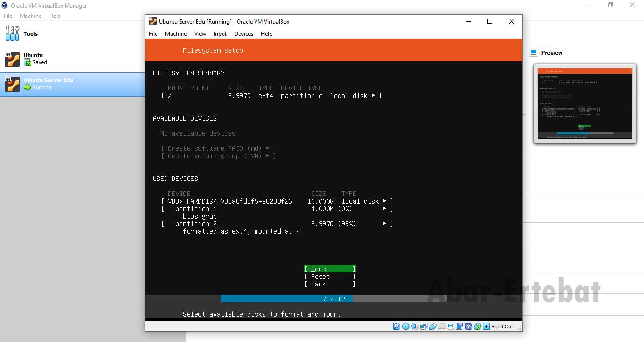Click the keyboard capture arrow icon by Right Ctrl
The width and height of the screenshot is (644, 342).
point(486,326)
